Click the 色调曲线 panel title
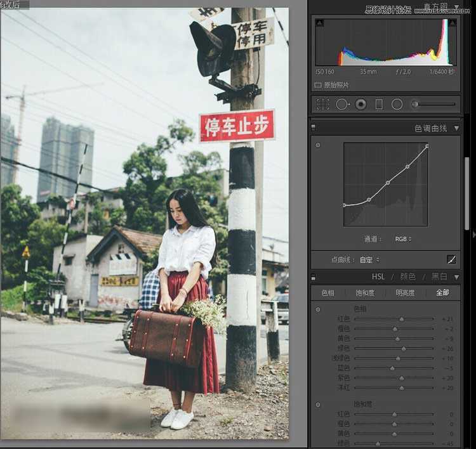 tap(430, 128)
